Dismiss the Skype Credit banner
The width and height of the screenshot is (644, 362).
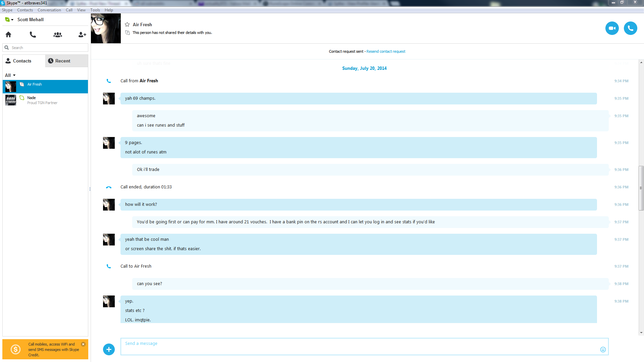pos(83,344)
